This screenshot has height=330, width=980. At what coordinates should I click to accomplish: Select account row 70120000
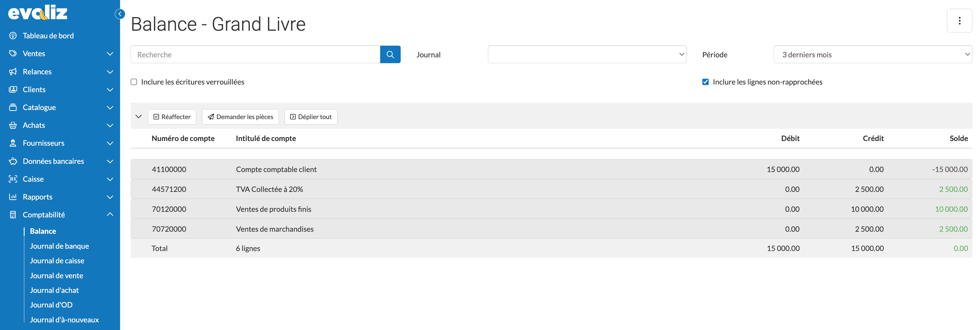[x=551, y=209]
